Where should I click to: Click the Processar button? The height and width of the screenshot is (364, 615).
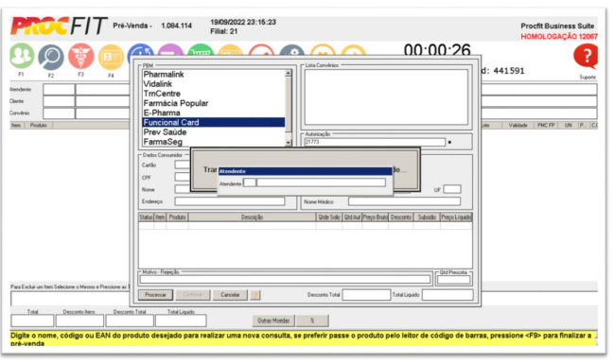[x=155, y=295]
